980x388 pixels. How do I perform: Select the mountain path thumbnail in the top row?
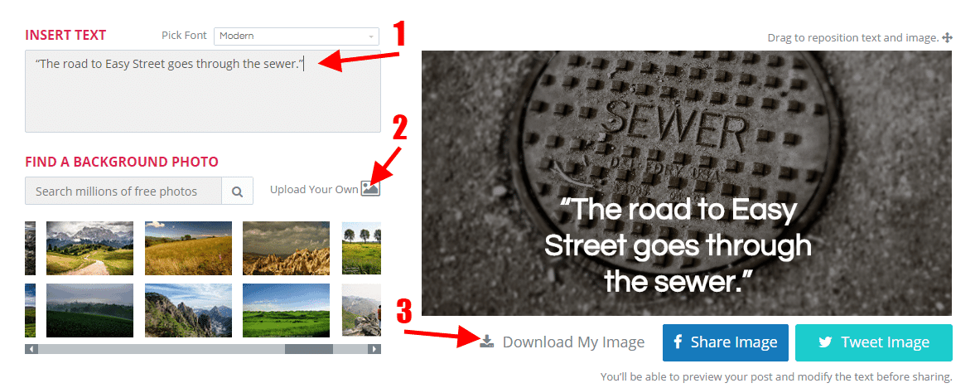coord(89,248)
